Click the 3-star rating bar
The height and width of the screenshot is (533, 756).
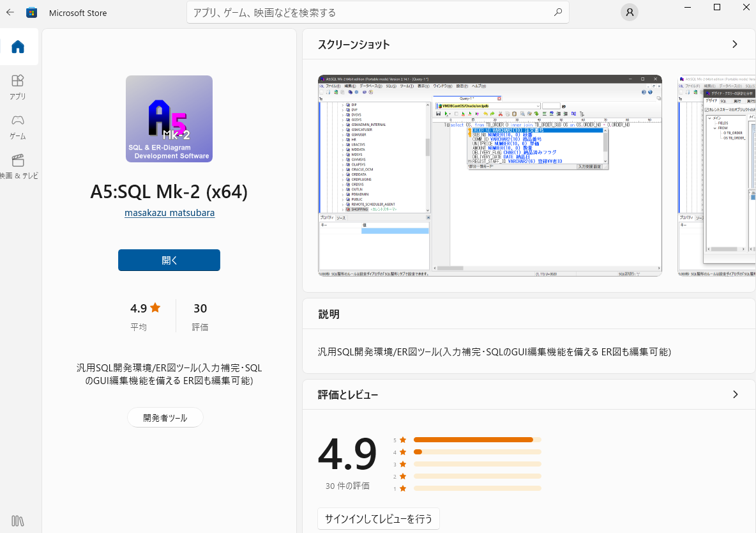(x=478, y=464)
